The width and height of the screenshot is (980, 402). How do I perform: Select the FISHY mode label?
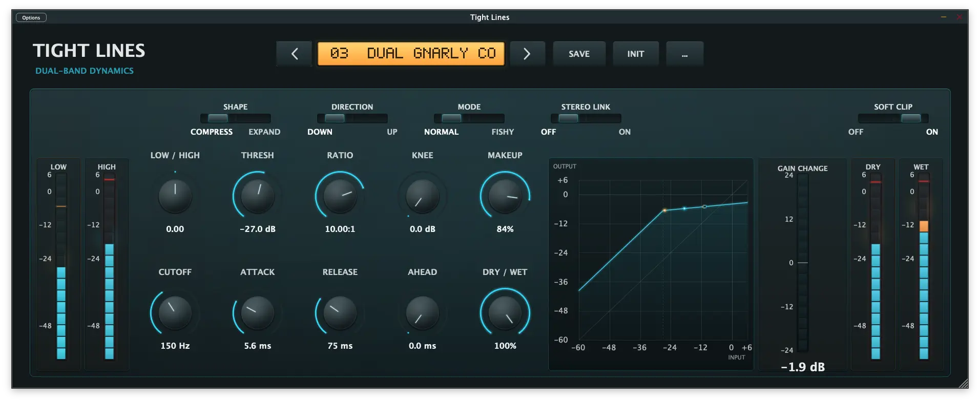tap(503, 132)
